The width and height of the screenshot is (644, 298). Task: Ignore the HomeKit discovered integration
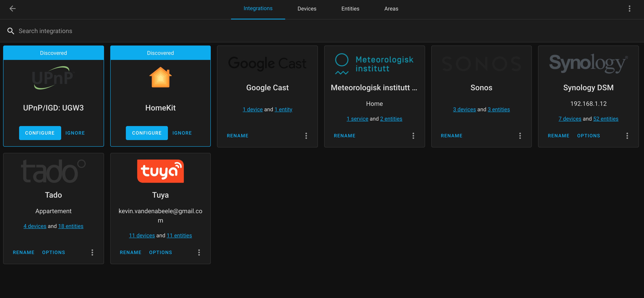[182, 133]
